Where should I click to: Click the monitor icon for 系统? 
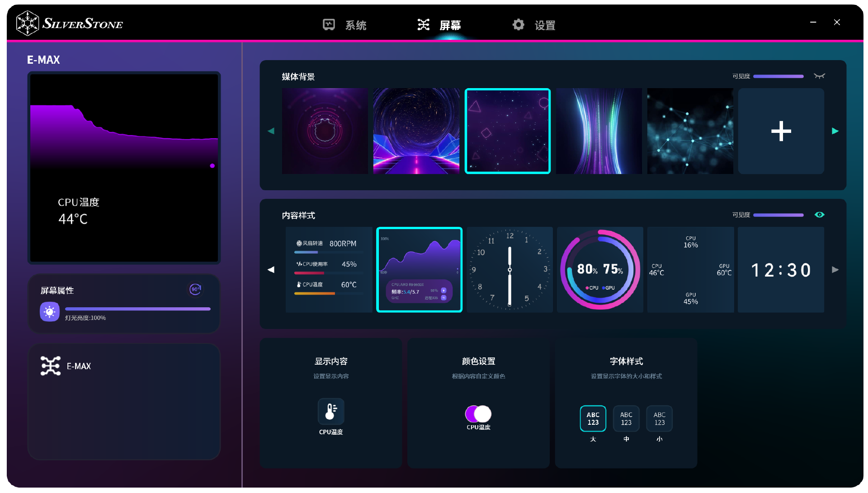[x=329, y=25]
